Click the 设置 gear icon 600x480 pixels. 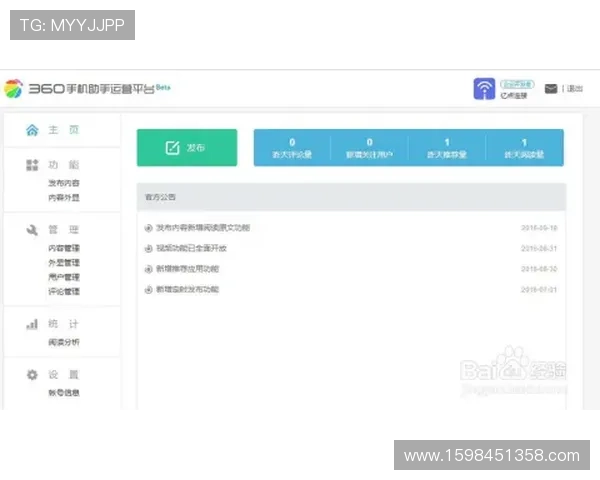coord(32,374)
